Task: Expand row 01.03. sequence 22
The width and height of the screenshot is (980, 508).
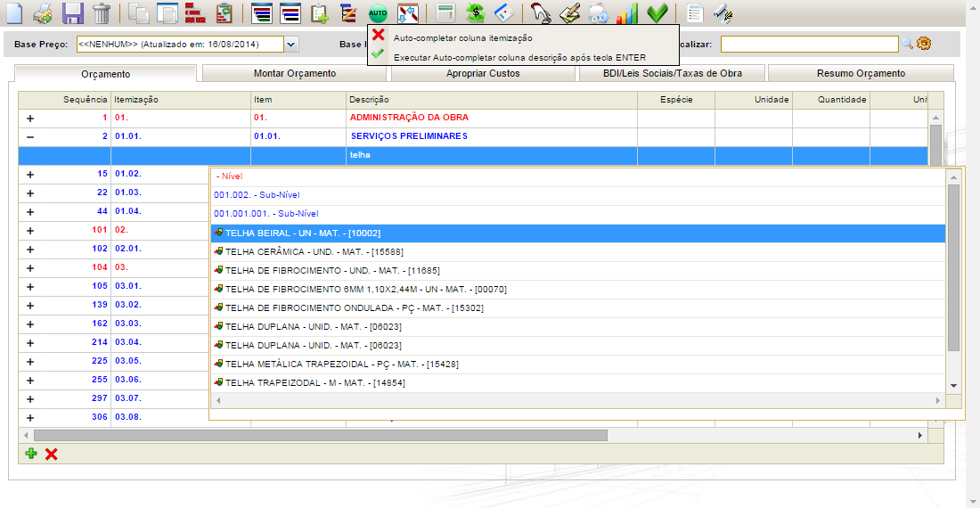Action: (30, 193)
